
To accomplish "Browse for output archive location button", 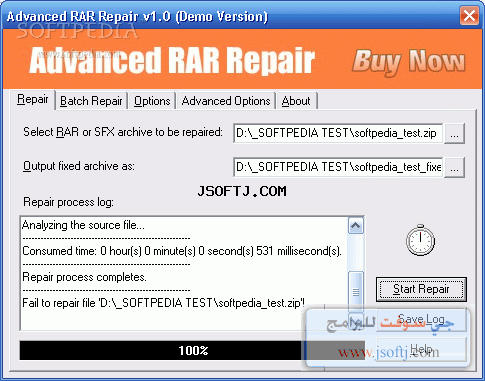I will click(455, 167).
